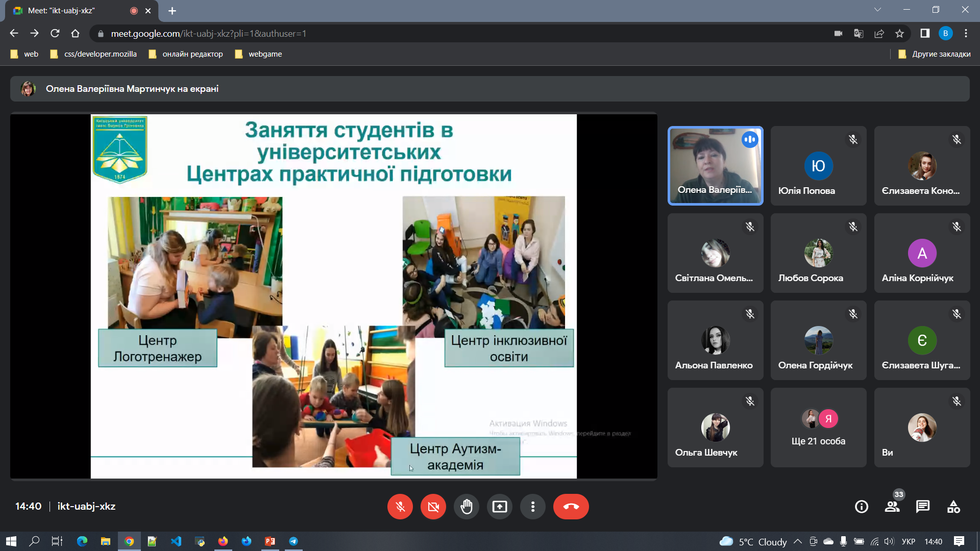This screenshot has width=980, height=551.
Task: Raise hand in the meeting
Action: [467, 507]
